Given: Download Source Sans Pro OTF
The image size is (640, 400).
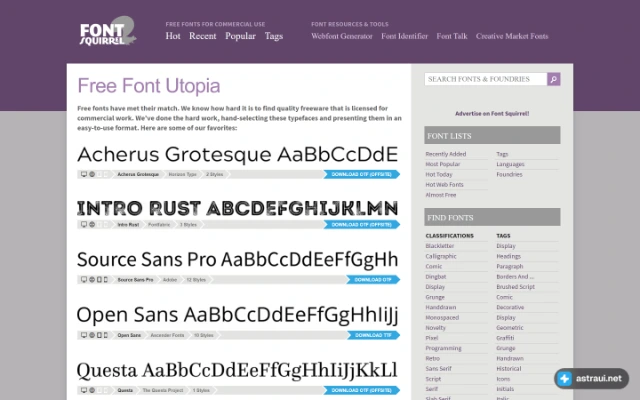Looking at the screenshot, I should 373,280.
